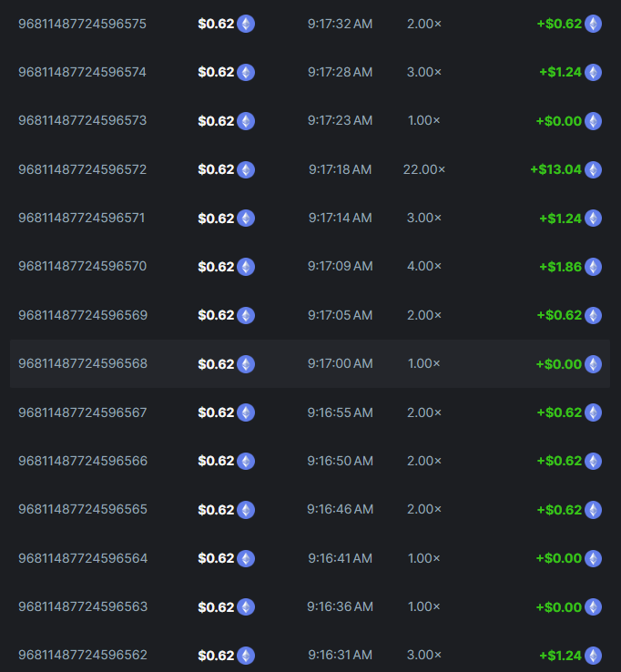The width and height of the screenshot is (621, 672).
Task: Open bet ID 96811487724596568
Action: pyautogui.click(x=82, y=364)
